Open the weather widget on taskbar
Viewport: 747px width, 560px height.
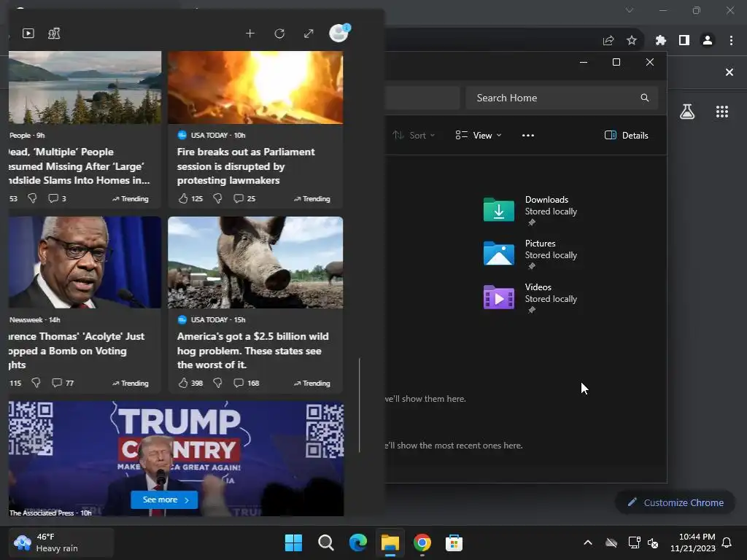point(61,542)
